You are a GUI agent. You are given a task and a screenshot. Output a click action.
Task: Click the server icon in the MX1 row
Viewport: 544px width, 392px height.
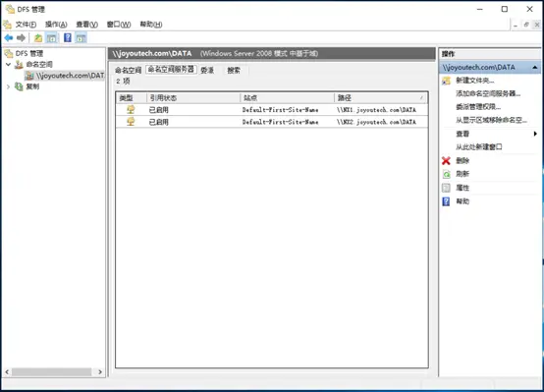[131, 110]
